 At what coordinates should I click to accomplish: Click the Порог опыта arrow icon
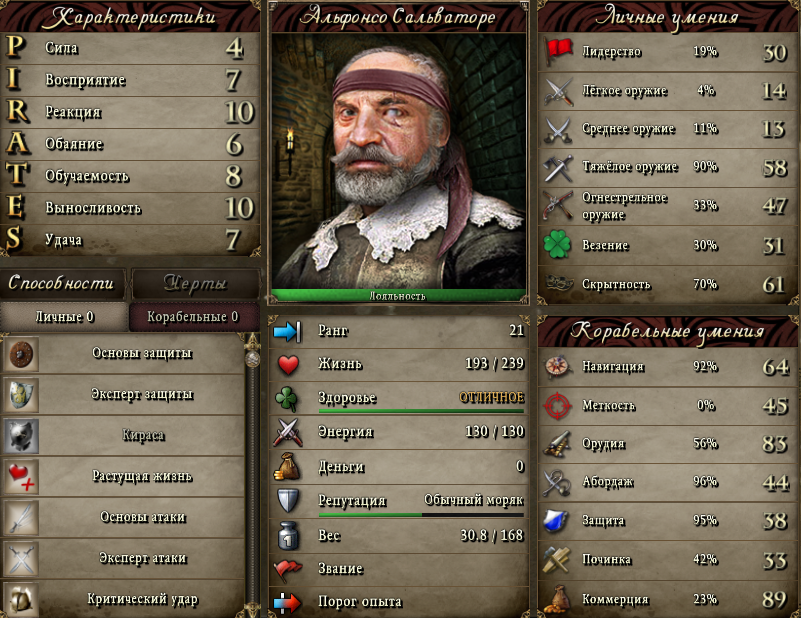(287, 602)
